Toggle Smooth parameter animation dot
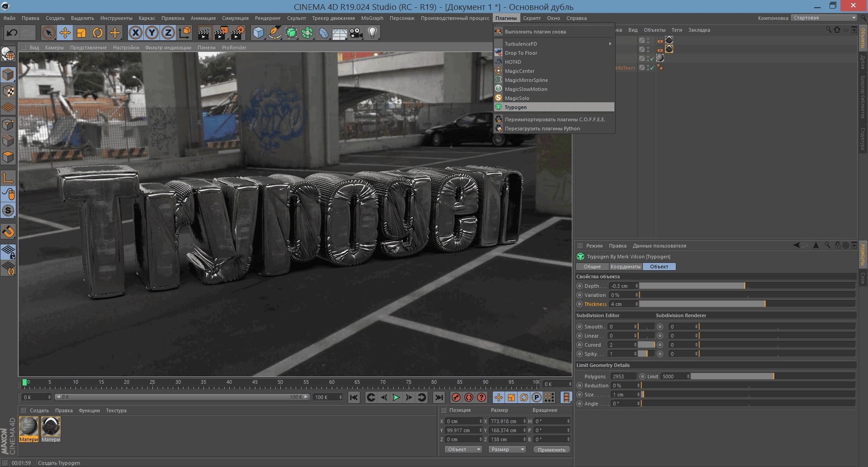 point(580,327)
